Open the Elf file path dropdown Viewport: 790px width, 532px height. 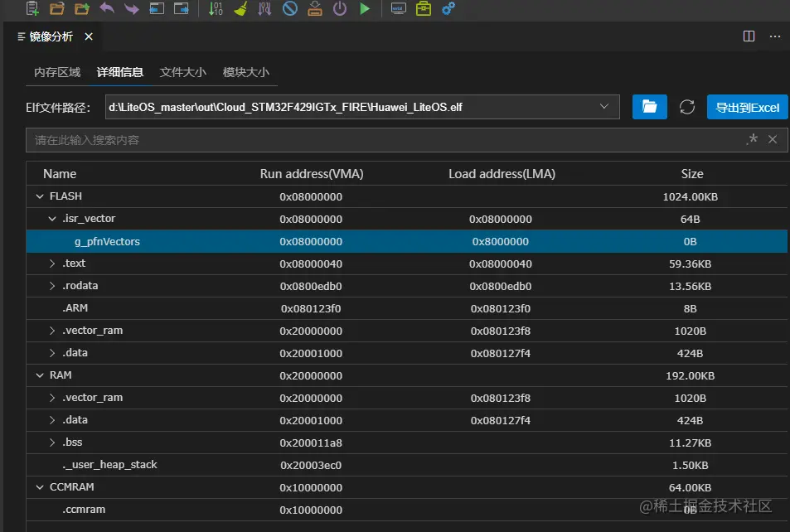click(x=604, y=106)
